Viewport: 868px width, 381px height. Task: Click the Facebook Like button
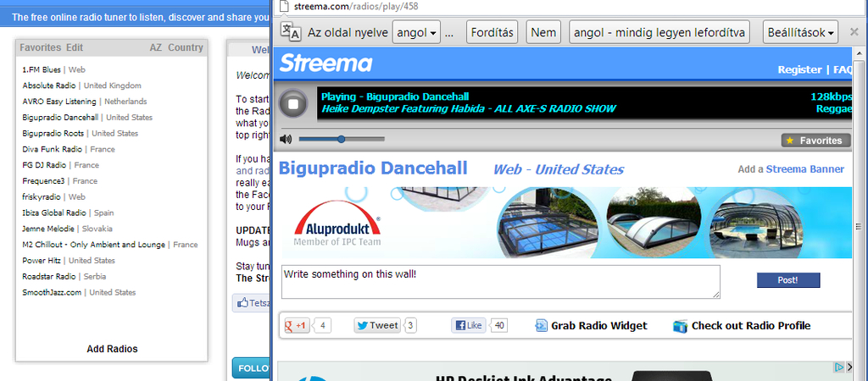pyautogui.click(x=468, y=325)
